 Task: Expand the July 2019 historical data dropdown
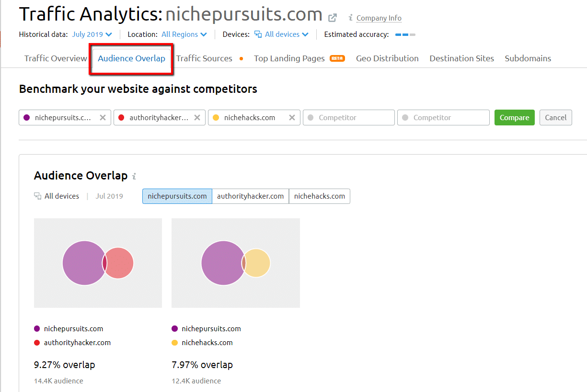point(92,34)
